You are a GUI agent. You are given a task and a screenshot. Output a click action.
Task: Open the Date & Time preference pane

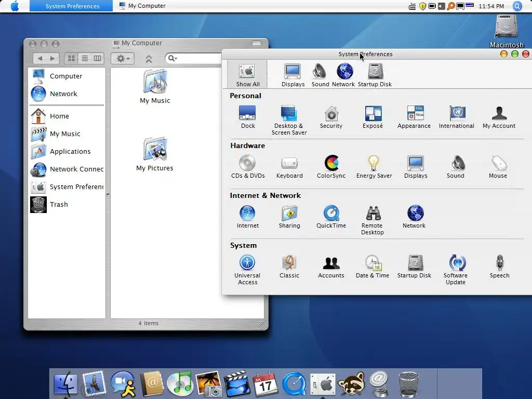coord(373,267)
